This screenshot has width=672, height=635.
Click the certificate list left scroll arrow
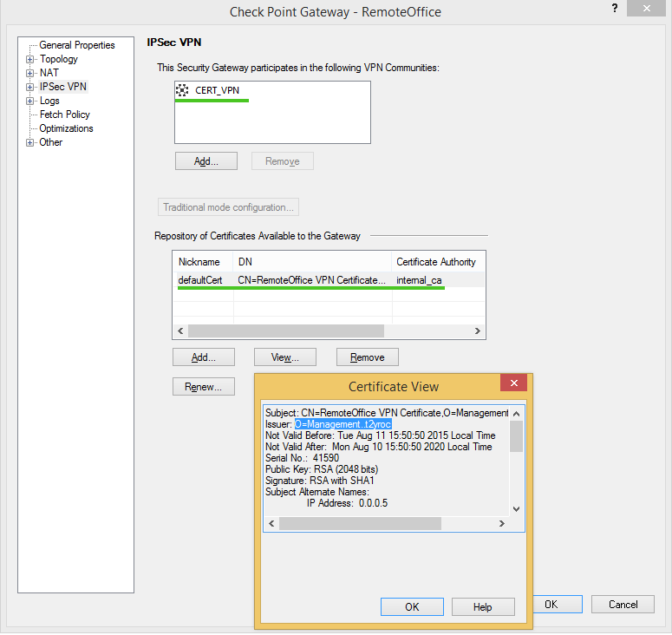coord(180,331)
